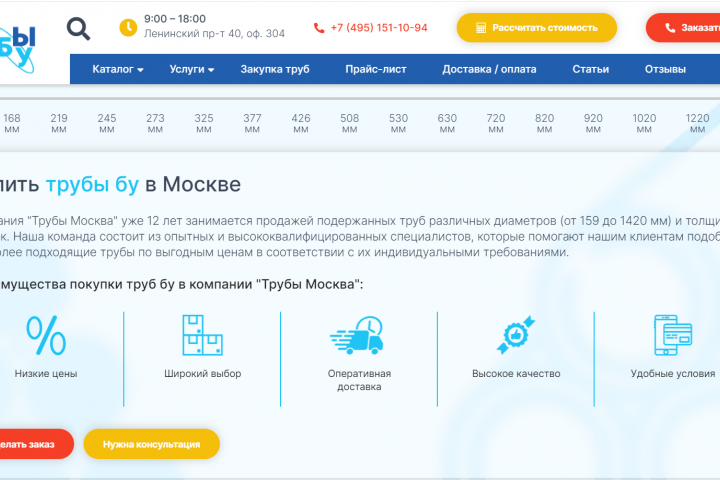
Task: Pick the 508 мм pipe size
Action: coord(349,123)
